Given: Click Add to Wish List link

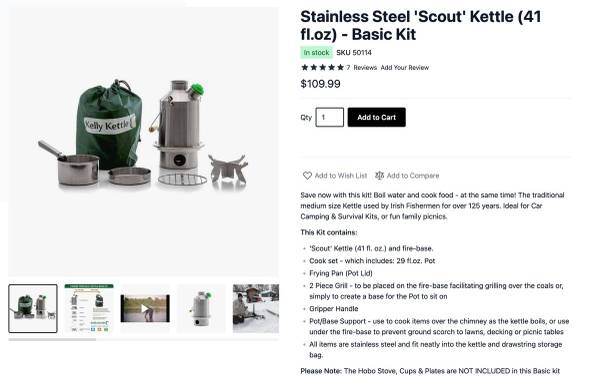Looking at the screenshot, I should [341, 176].
